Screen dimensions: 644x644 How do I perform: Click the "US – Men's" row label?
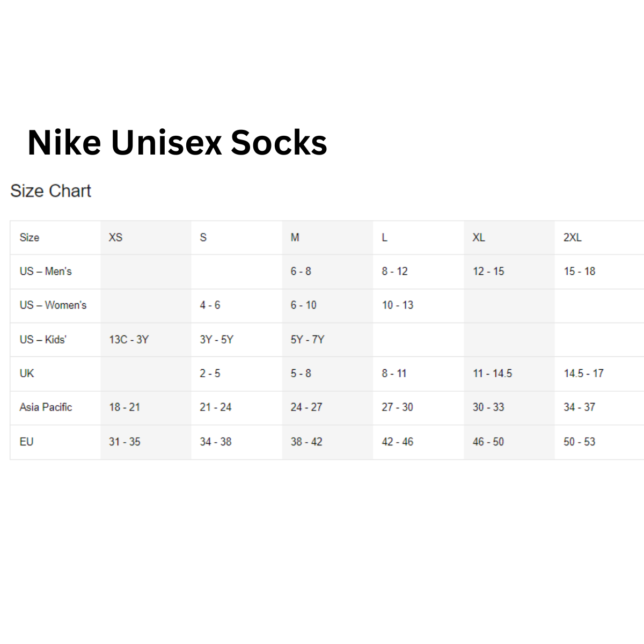(x=46, y=272)
